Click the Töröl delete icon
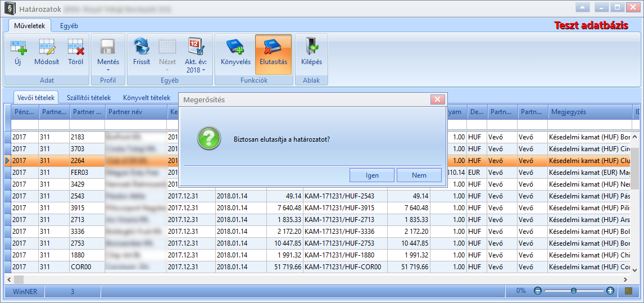 pyautogui.click(x=75, y=47)
